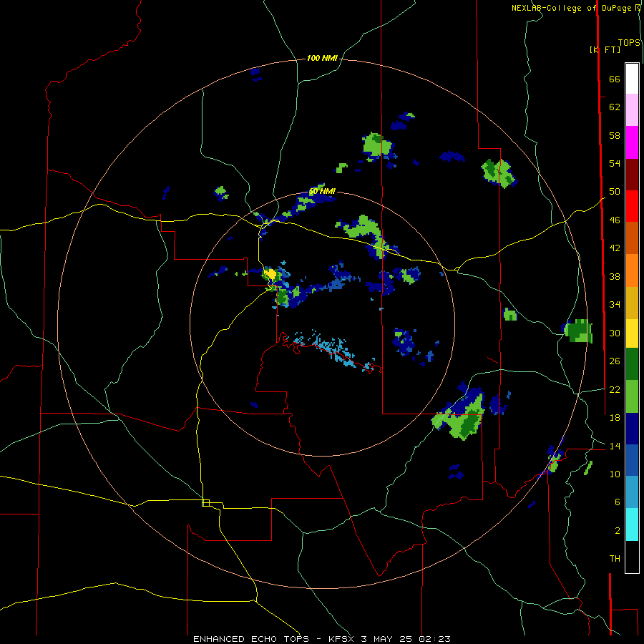Select the magenta legend color block
Viewport: 644px width, 644px height.
click(x=632, y=142)
